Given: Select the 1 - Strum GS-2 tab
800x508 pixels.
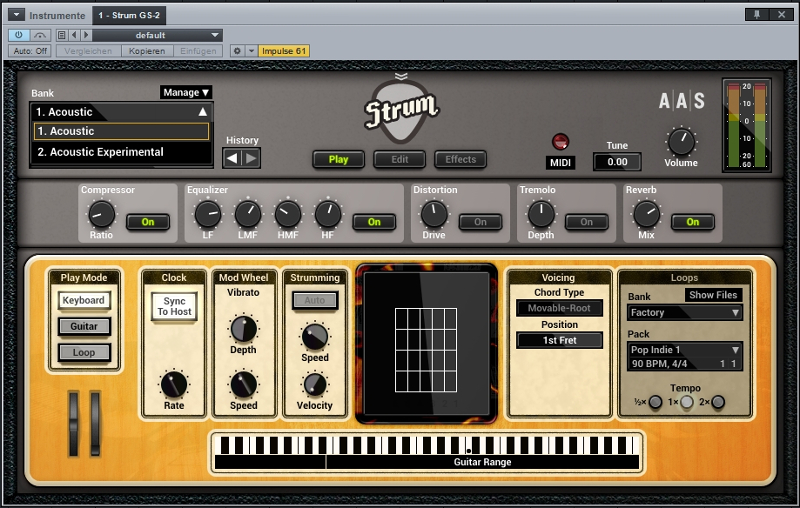Looking at the screenshot, I should (x=129, y=15).
